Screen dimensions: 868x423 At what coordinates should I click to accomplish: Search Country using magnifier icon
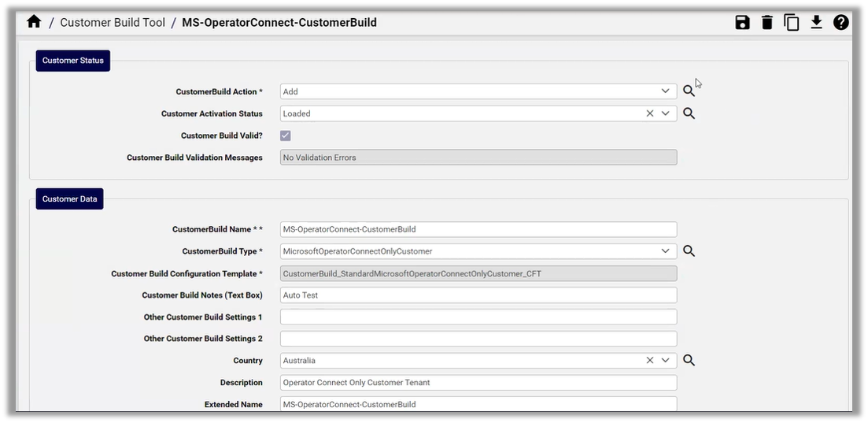coord(688,360)
